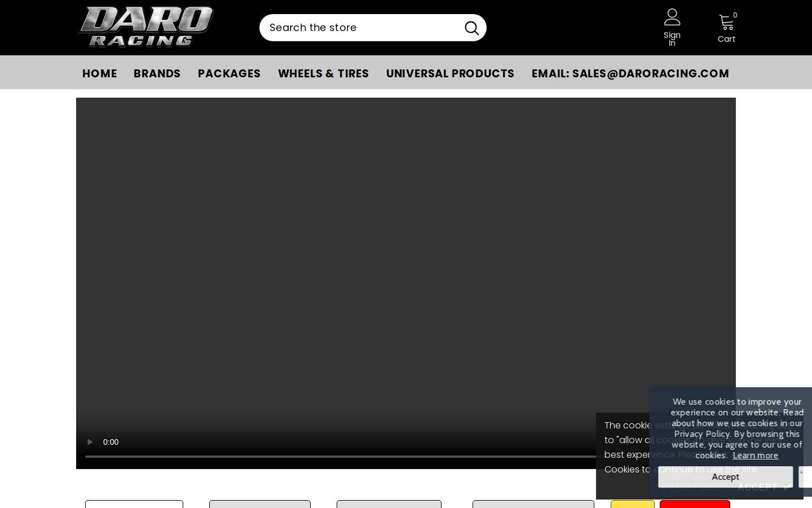Click the Daro Racing logo
This screenshot has height=508, width=812.
(145, 27)
